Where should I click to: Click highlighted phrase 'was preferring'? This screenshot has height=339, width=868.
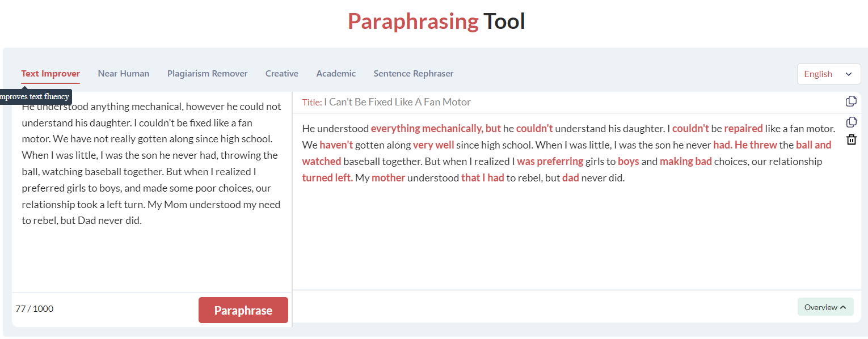pyautogui.click(x=550, y=162)
